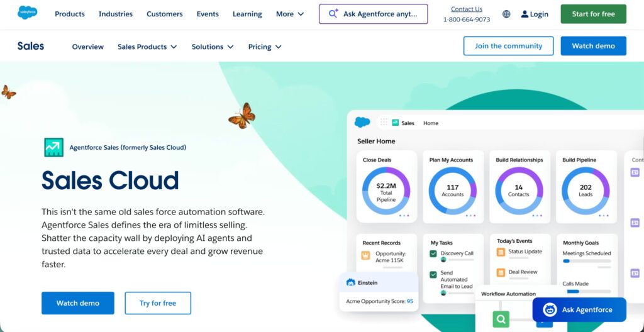644x332 pixels.
Task: Click the Build Relationships donut chart
Action: [519, 191]
